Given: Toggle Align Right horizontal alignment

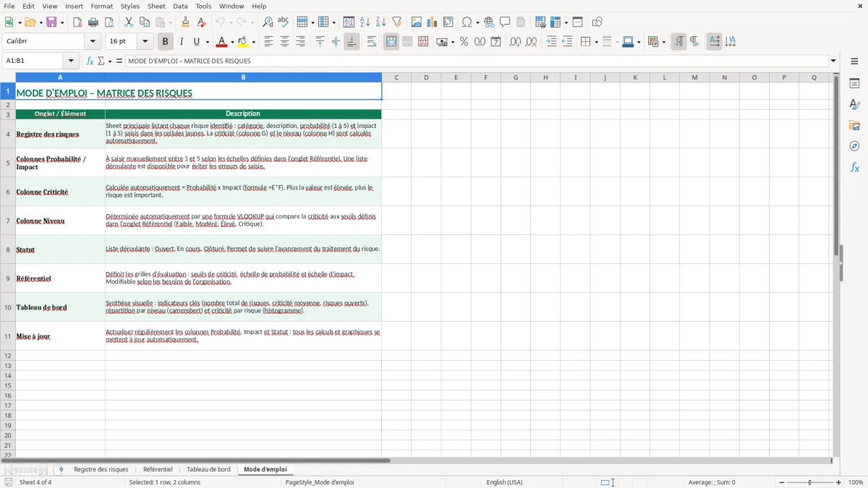Looking at the screenshot, I should 301,42.
